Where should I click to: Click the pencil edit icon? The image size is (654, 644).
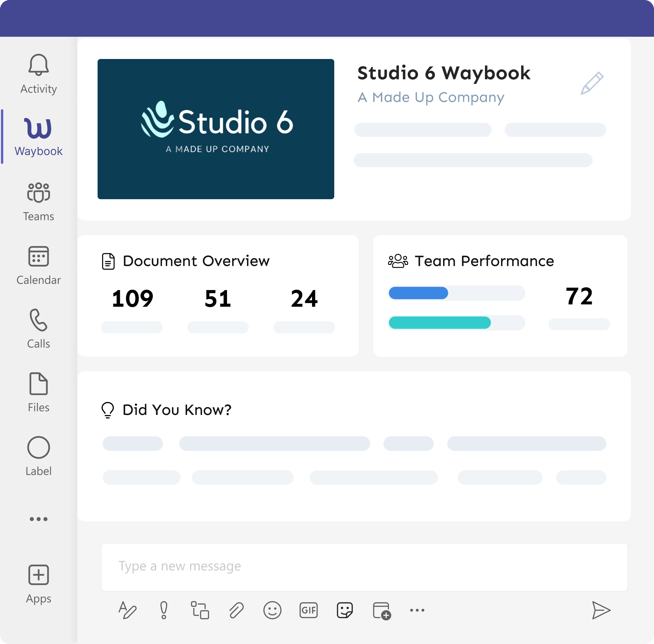point(592,83)
